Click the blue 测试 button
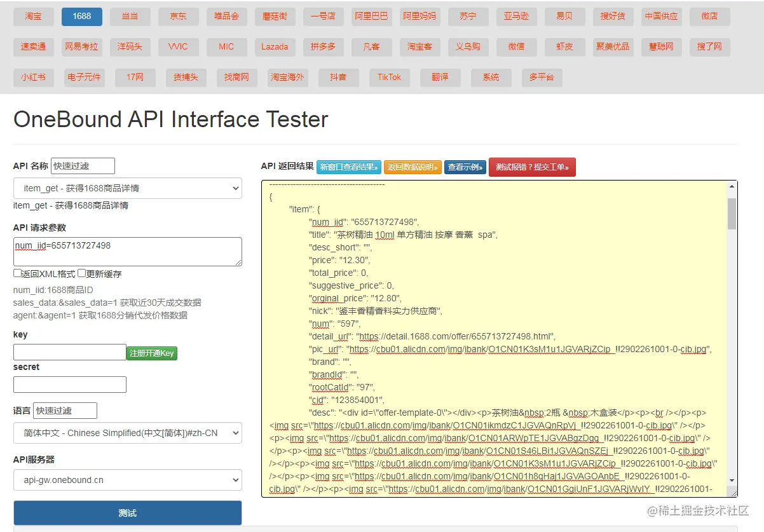This screenshot has height=532, width=764. pyautogui.click(x=127, y=513)
